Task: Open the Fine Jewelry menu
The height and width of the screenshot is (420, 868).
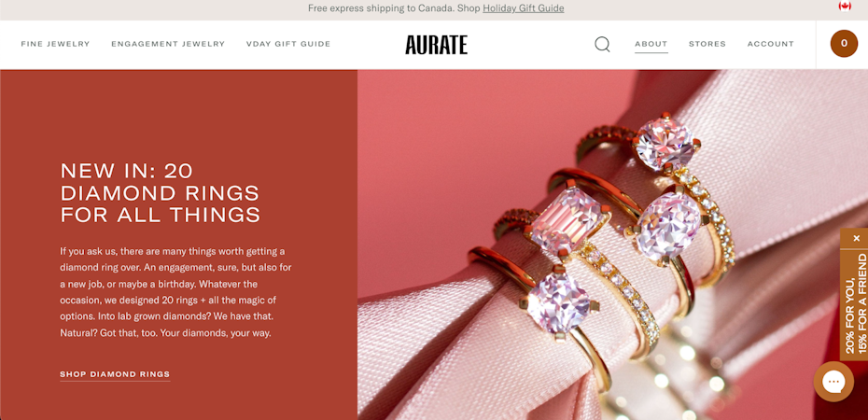Action: click(55, 44)
